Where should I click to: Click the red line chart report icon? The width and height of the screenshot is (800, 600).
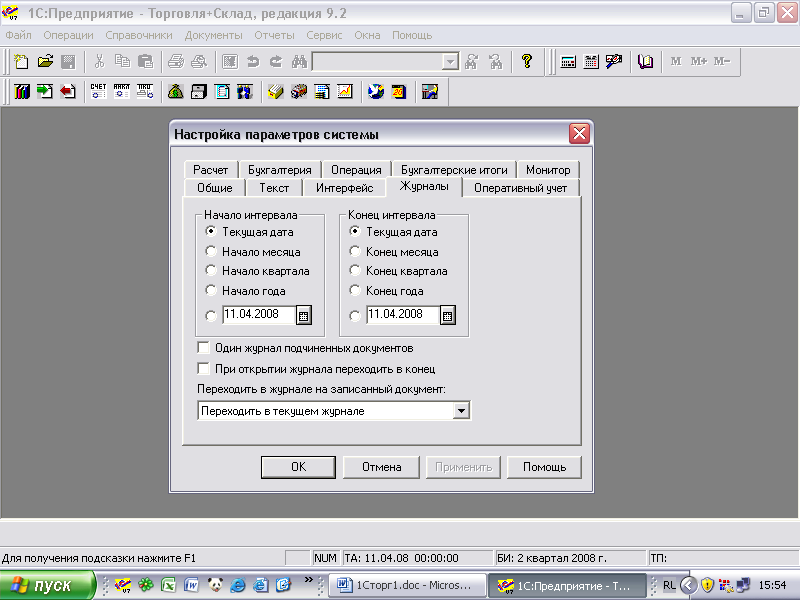[345, 92]
